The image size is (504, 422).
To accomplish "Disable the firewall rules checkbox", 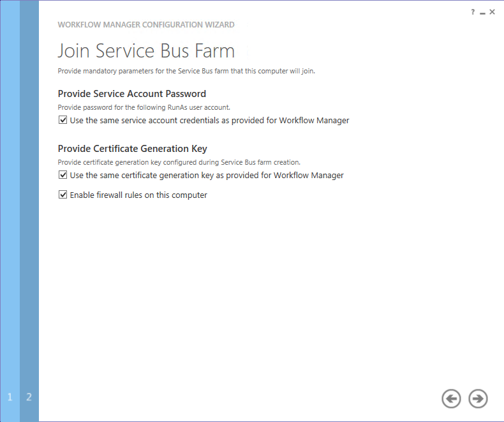I will pos(63,195).
